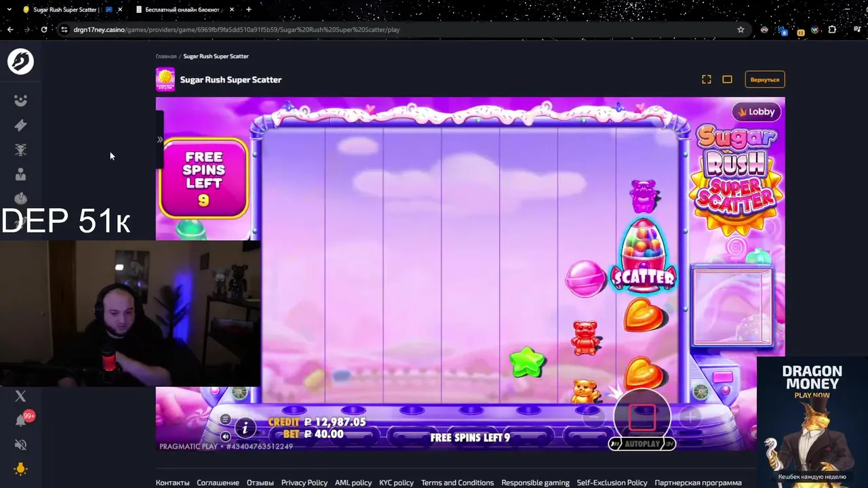Click the CREDIT ₽ 12,987.05 readout
This screenshot has height=488, width=868.
point(317,422)
